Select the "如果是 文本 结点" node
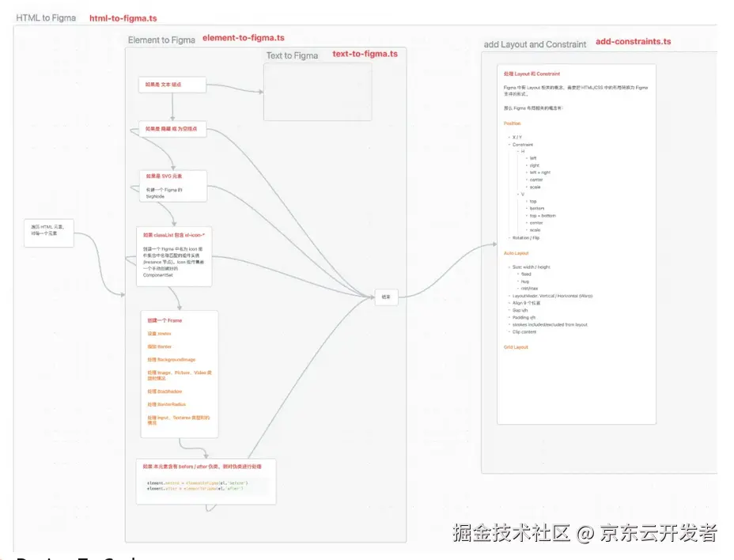The image size is (734, 560). (172, 84)
